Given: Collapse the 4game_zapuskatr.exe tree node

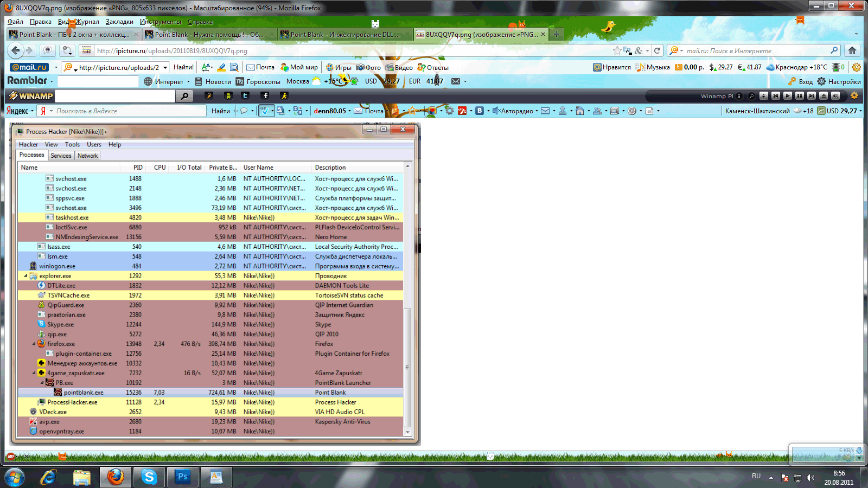Looking at the screenshot, I should pos(34,373).
